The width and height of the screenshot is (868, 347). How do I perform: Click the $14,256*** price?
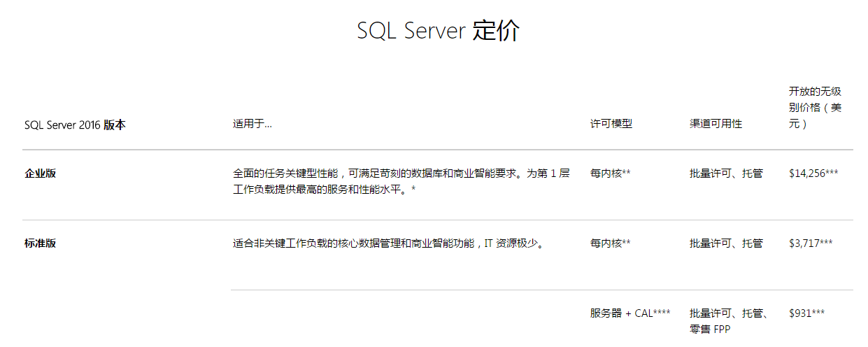[813, 173]
